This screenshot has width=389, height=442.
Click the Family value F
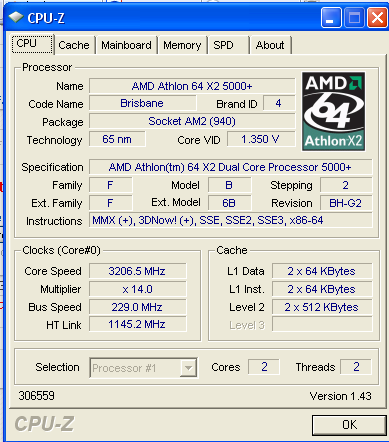[110, 185]
